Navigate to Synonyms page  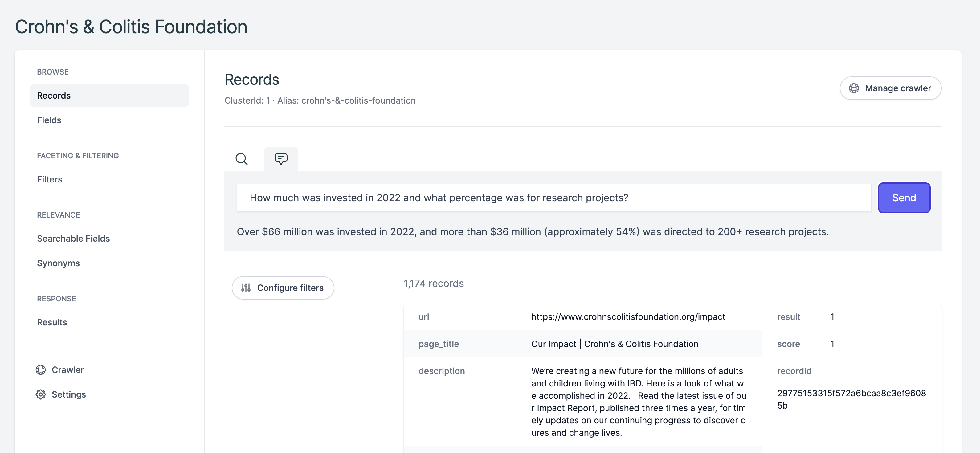click(x=58, y=263)
